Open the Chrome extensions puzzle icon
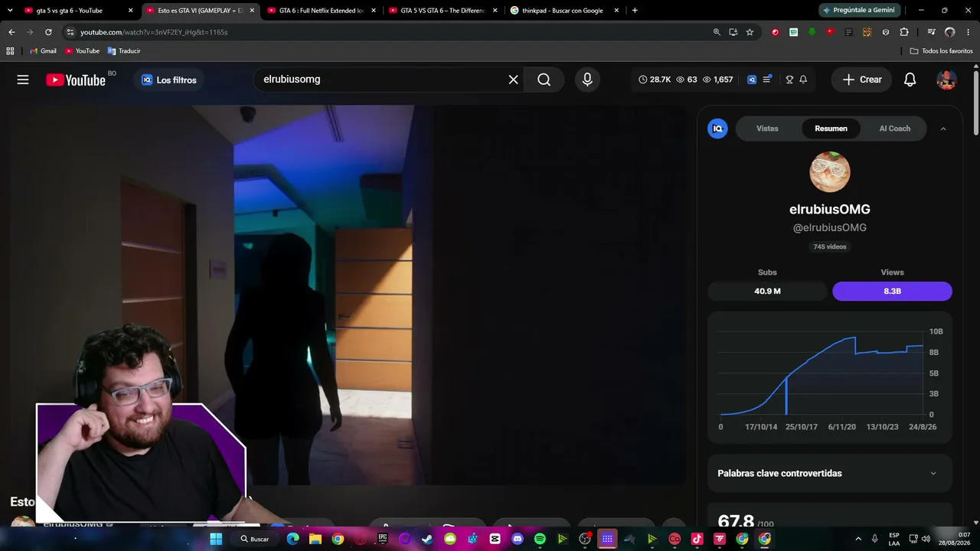Image resolution: width=980 pixels, height=551 pixels. pos(904,32)
